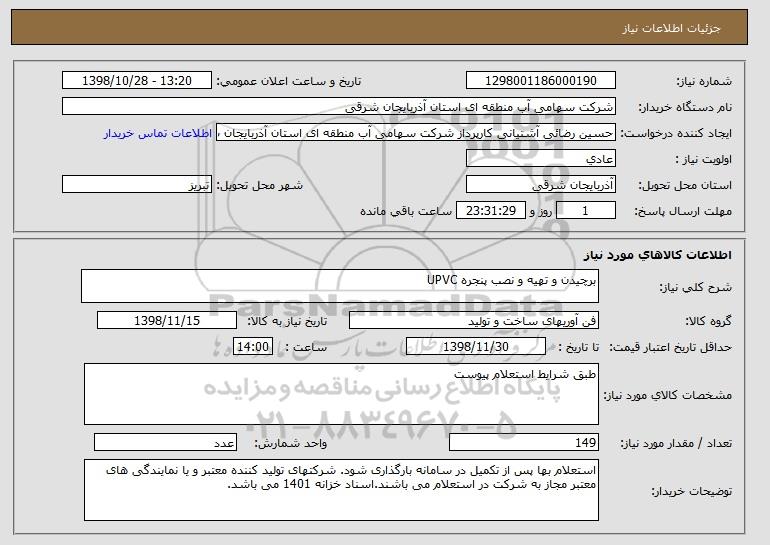Click the label شهر محل تحویل
770x545 pixels.
coord(260,186)
